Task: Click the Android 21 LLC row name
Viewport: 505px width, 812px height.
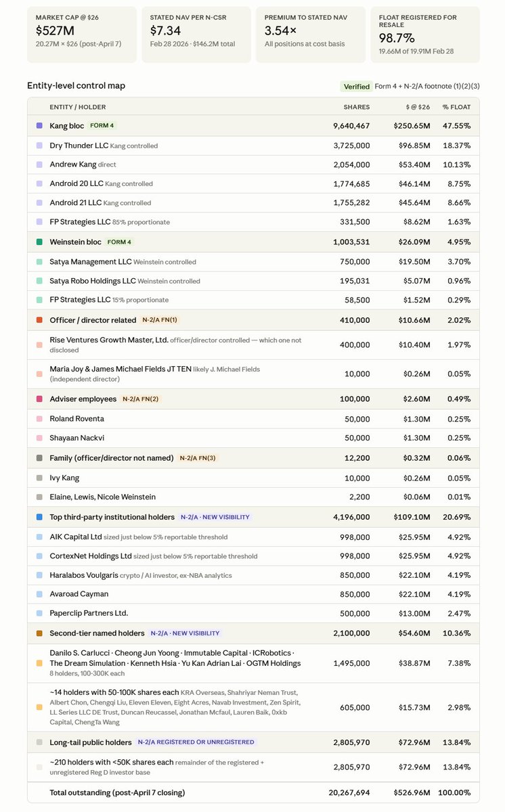Action: 75,202
